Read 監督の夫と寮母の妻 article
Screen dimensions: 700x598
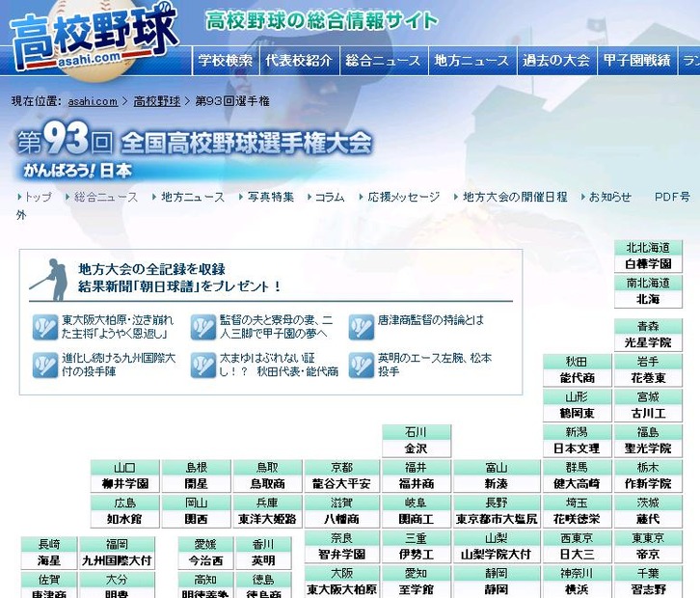coord(276,327)
